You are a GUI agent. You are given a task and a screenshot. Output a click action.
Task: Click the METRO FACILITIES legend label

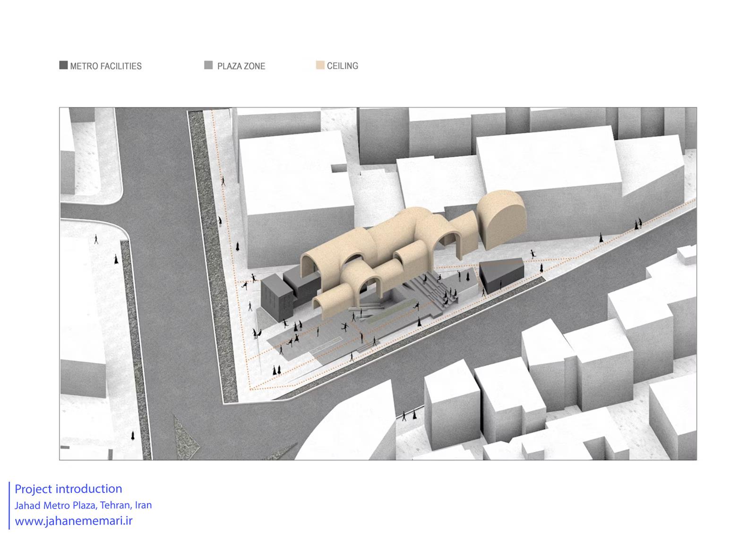[x=106, y=66]
